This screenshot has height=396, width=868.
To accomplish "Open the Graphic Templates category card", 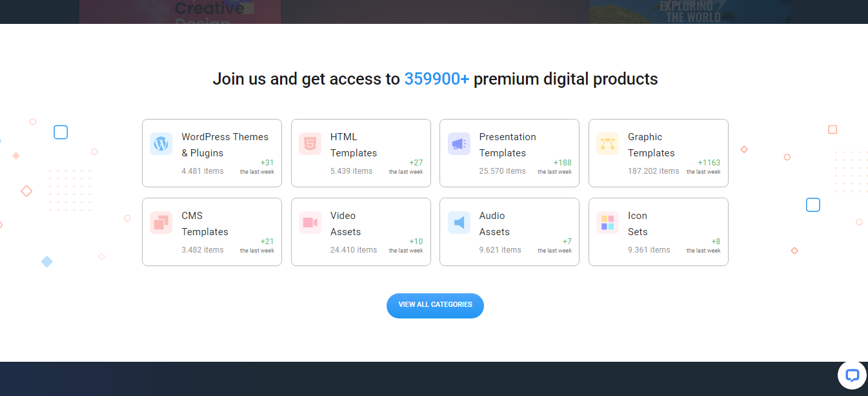I will (658, 153).
